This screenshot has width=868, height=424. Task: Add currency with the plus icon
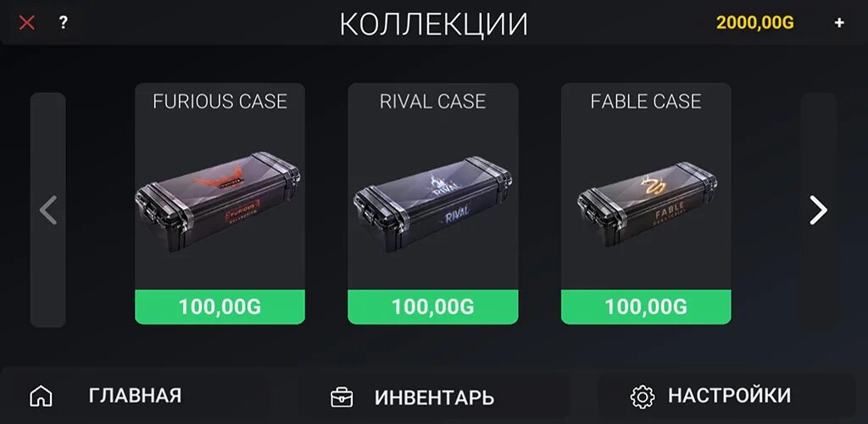tap(839, 23)
